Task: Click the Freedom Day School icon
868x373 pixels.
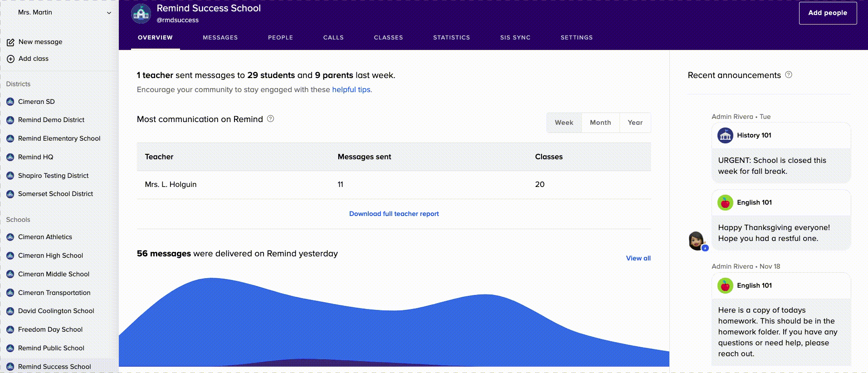Action: [x=10, y=330]
